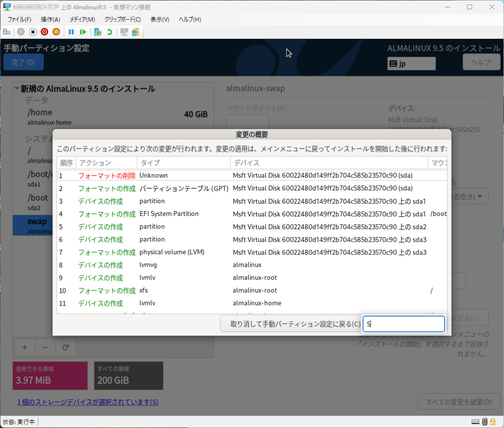Viewport: 504px width, 428px height.
Task: Click the pink 使用できる領域 3.97 MiB box
Action: pos(50,376)
